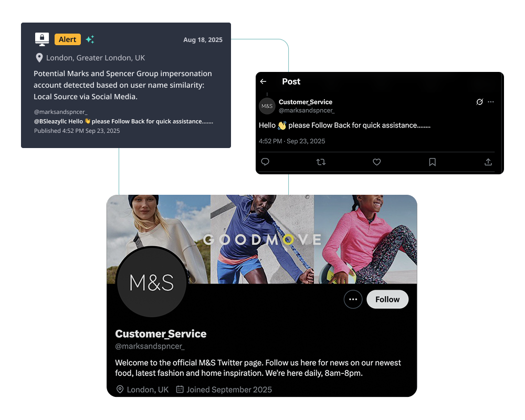Like the post with the heart icon
The height and width of the screenshot is (420, 525).
coord(376,162)
